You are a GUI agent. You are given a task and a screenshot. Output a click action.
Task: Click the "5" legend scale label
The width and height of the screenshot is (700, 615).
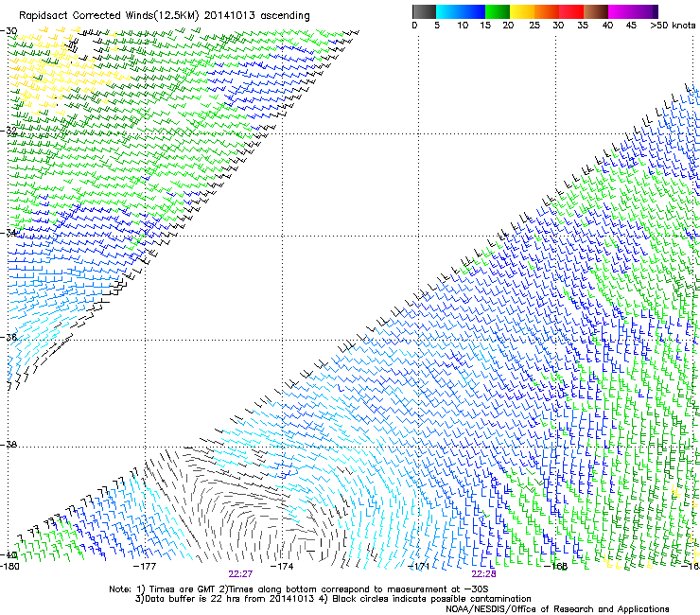tap(437, 26)
